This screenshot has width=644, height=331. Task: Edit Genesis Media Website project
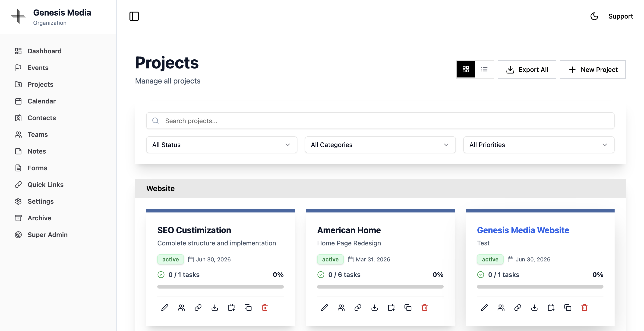[x=484, y=308]
